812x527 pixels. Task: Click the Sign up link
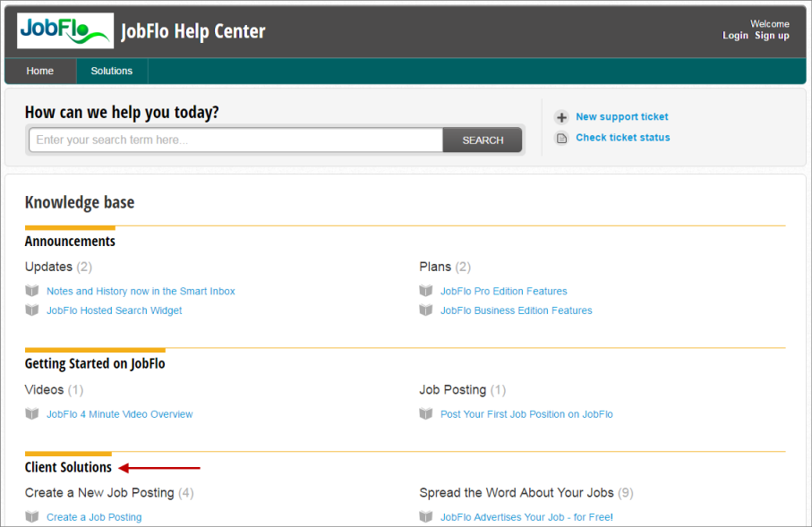point(772,36)
